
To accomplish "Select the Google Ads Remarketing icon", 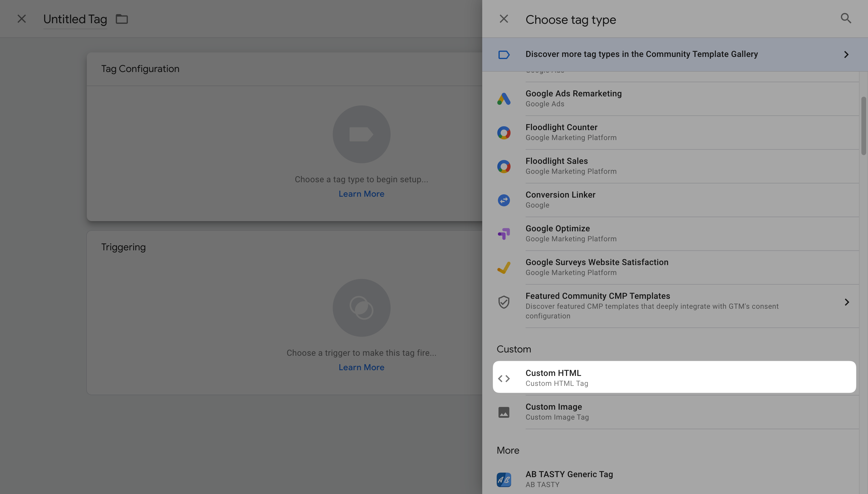I will 504,99.
